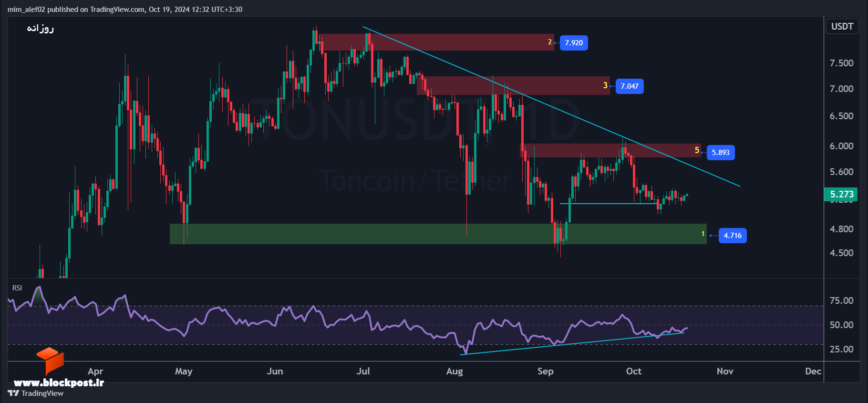This screenshot has height=403, width=868.
Task: Click the Dec label on time axis
Action: [813, 371]
